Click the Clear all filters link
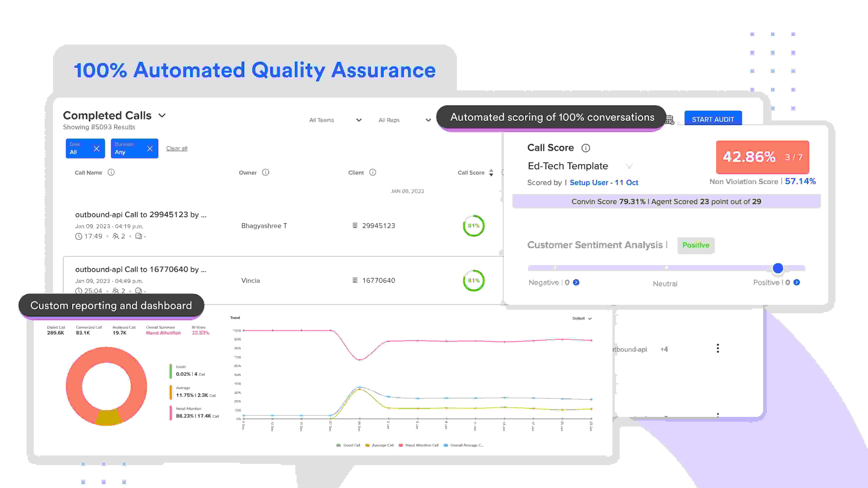Viewport: 868px width, 488px height. 177,148
